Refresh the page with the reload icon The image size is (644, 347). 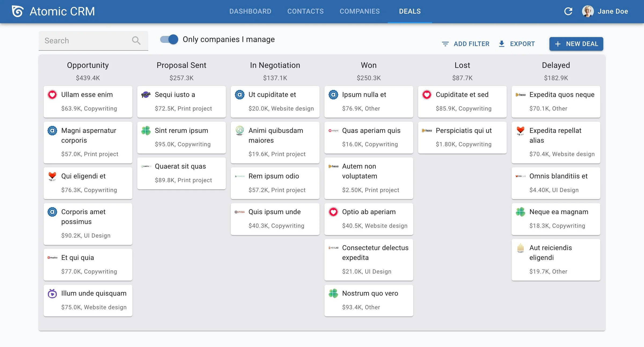(568, 11)
